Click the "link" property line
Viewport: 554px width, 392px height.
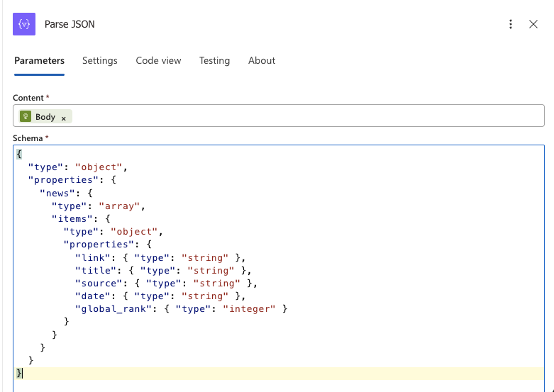[160, 257]
